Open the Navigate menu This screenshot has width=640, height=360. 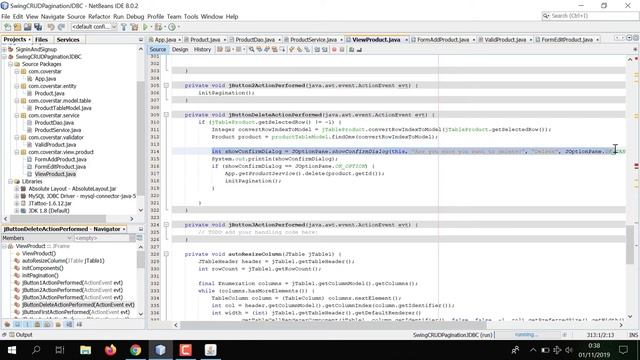[53, 17]
